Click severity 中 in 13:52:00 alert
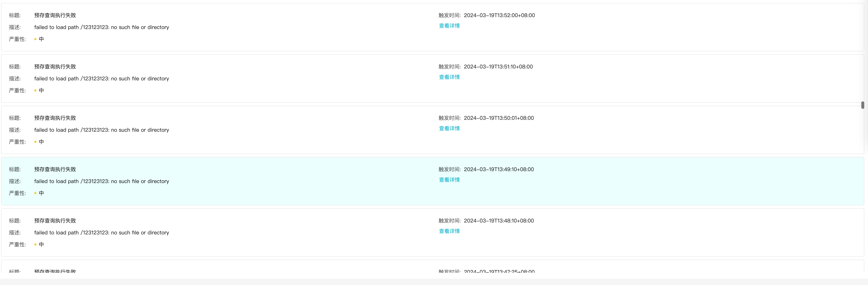The height and width of the screenshot is (285, 868). pos(42,39)
